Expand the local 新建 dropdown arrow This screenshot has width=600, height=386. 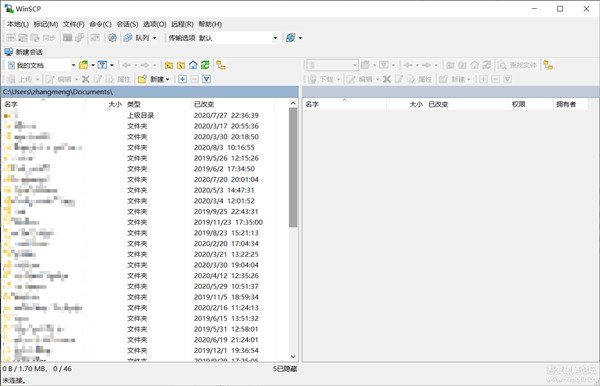[x=167, y=79]
